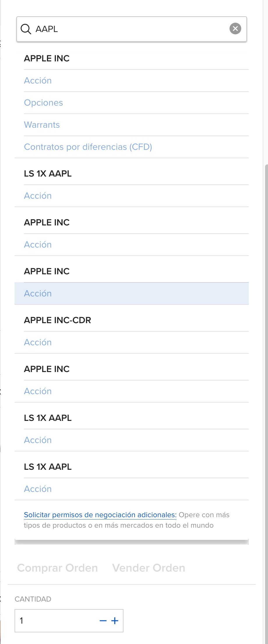Choose Contratos por diferencias (CFD)
The image size is (268, 644).
pyautogui.click(x=88, y=147)
